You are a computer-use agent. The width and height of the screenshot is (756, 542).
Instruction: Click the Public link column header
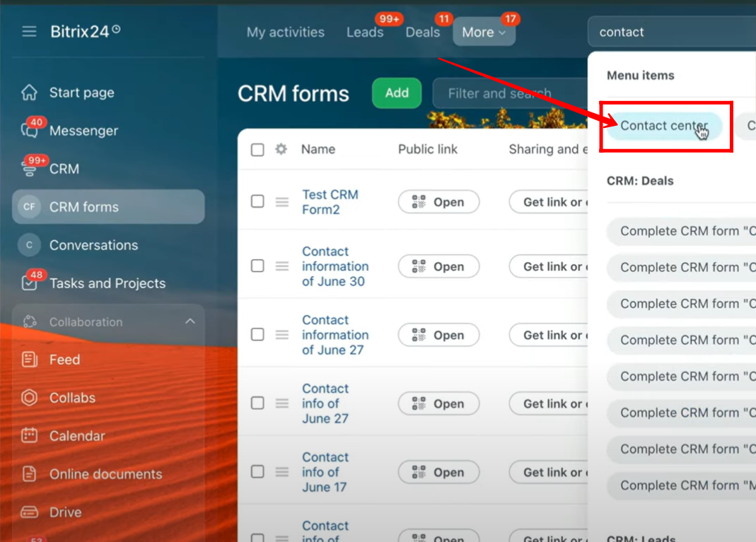[428, 149]
